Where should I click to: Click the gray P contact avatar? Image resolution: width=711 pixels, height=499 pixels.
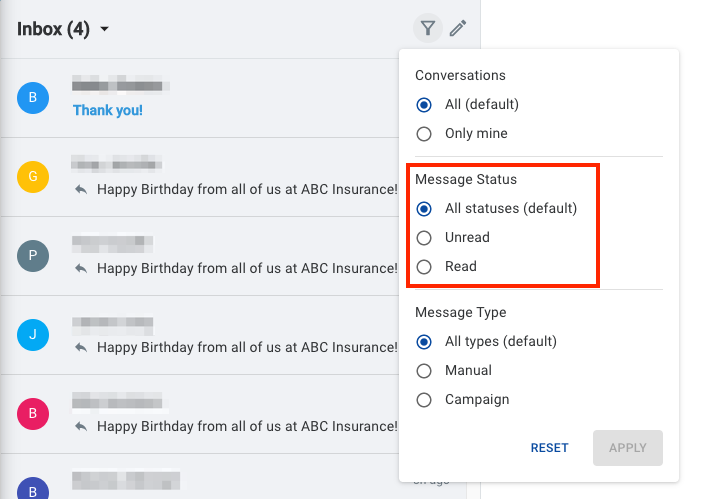pyautogui.click(x=33, y=255)
